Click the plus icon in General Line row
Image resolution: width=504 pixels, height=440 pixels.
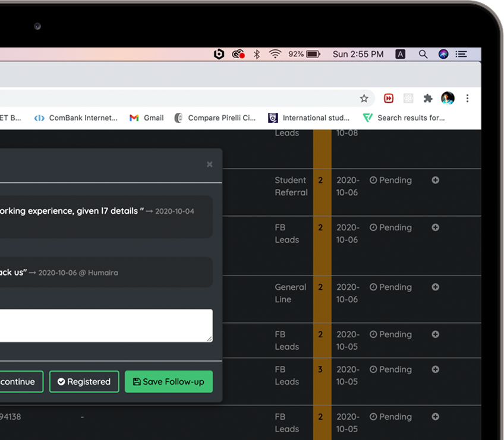coord(435,287)
